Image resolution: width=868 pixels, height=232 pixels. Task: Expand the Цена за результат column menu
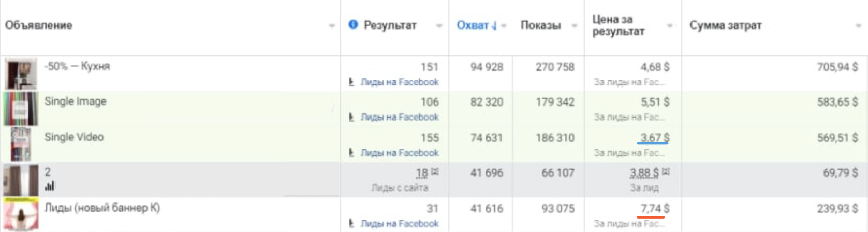point(670,26)
